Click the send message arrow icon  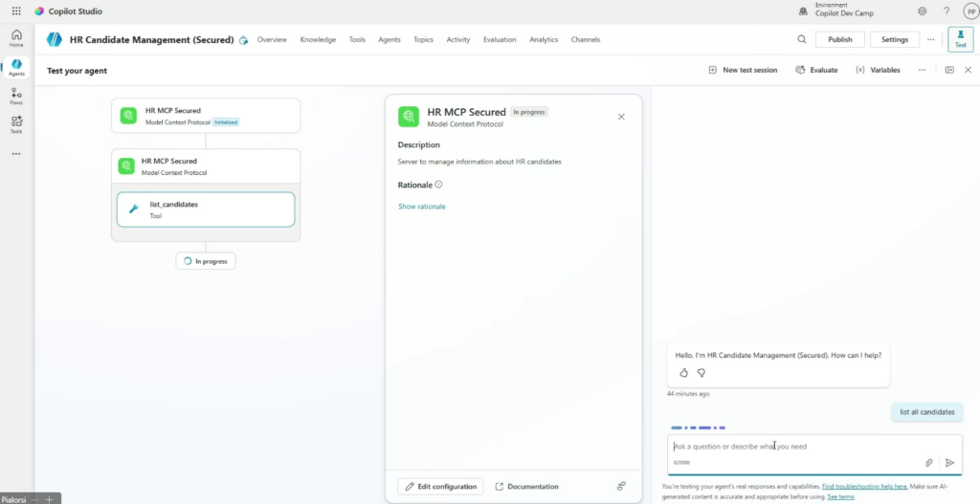pyautogui.click(x=950, y=463)
